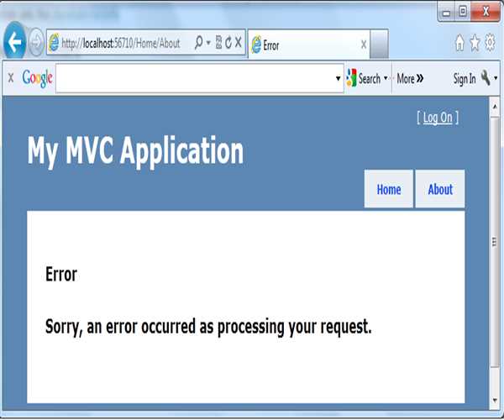Open Favorites star icon

click(475, 43)
